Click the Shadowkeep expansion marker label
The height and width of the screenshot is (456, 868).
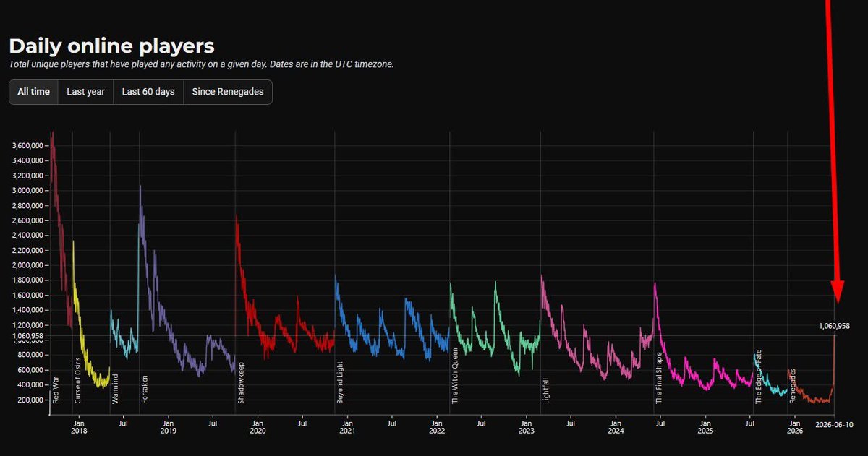(242, 382)
